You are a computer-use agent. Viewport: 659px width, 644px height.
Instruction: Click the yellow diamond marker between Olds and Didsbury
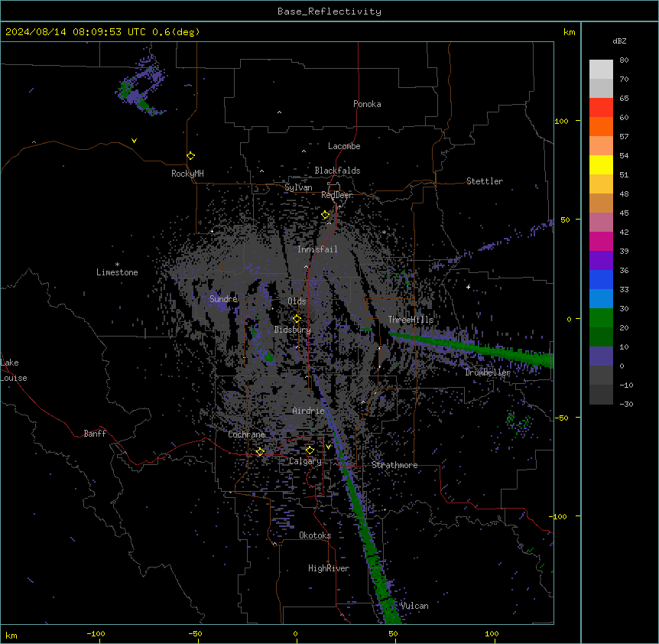point(297,319)
